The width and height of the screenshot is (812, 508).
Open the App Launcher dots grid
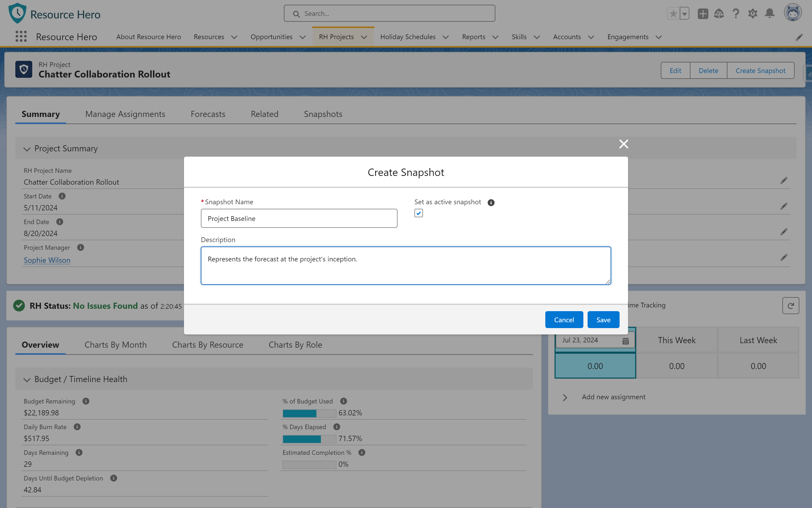[21, 37]
